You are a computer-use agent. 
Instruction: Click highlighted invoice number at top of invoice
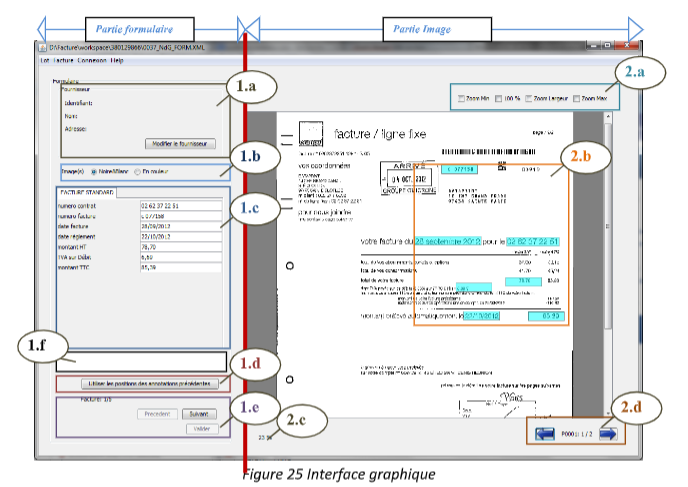tap(459, 169)
